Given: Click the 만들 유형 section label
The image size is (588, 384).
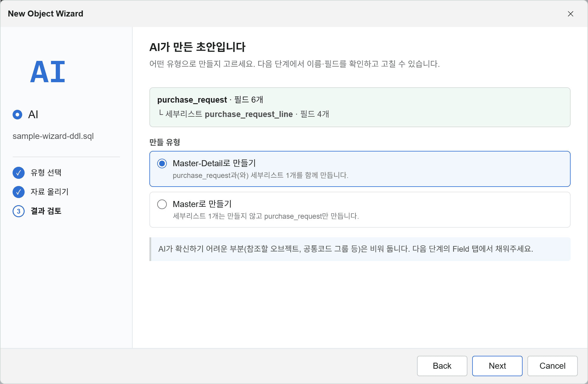Looking at the screenshot, I should pyautogui.click(x=165, y=142).
